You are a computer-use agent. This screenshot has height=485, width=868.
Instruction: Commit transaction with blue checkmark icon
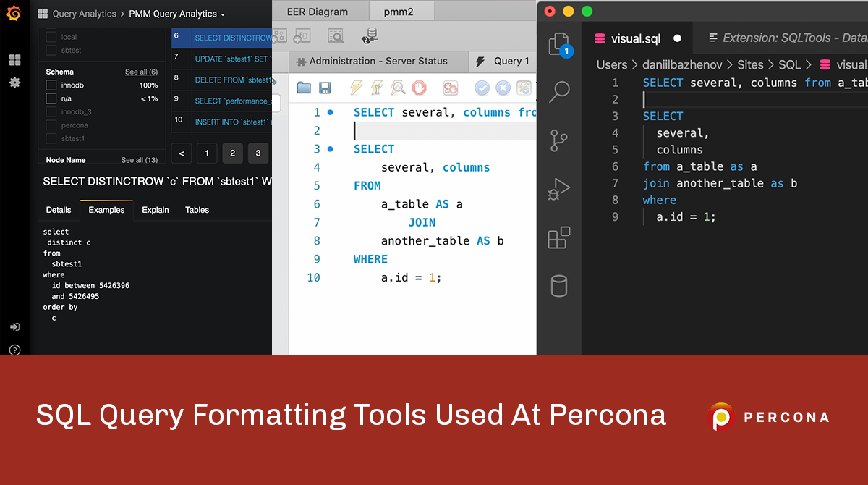point(482,88)
